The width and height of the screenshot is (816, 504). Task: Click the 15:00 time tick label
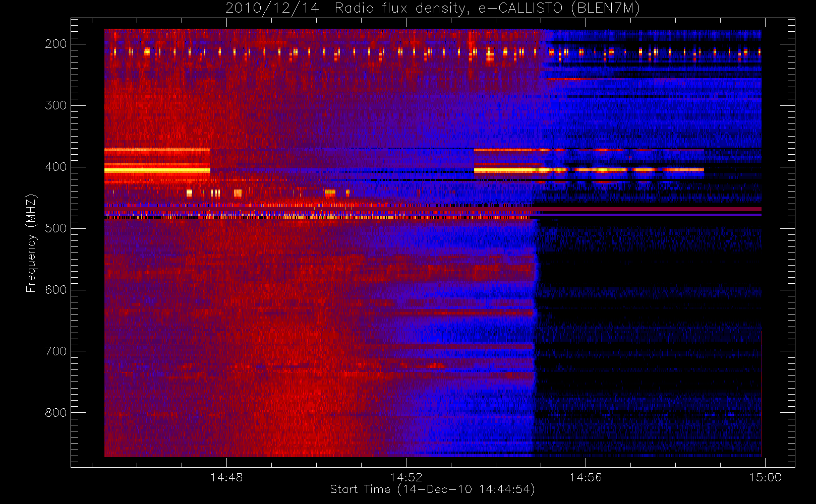click(766, 477)
